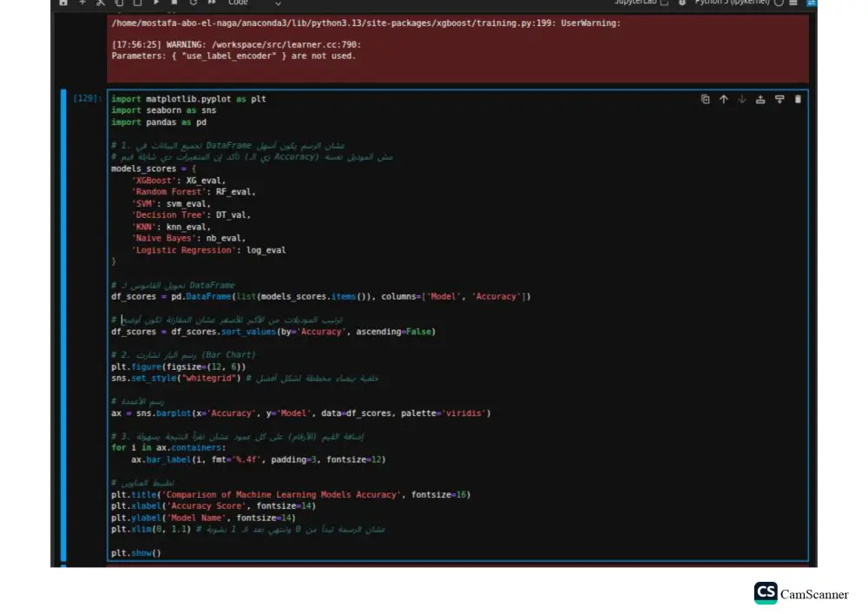Click the 'for i in ax.containers:' line
This screenshot has height=614, width=868.
coord(168,447)
